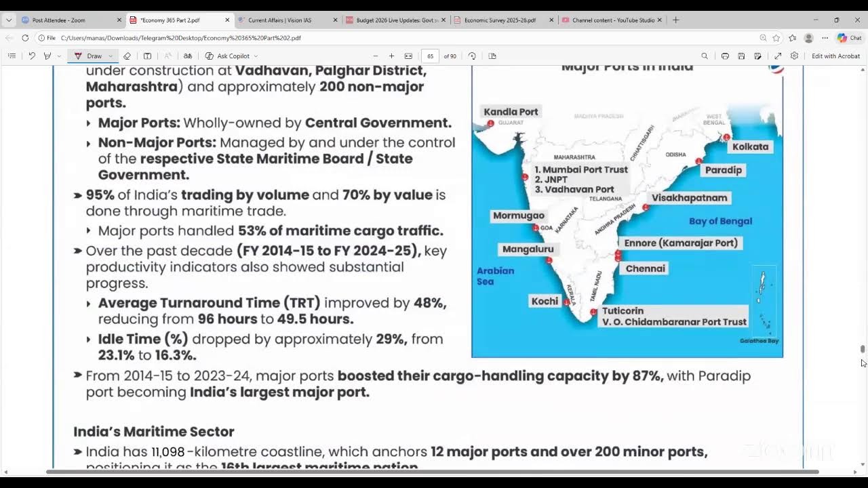This screenshot has height=488, width=868.
Task: Close the Economy 365 Part 2.pdf tab
Action: click(x=227, y=20)
